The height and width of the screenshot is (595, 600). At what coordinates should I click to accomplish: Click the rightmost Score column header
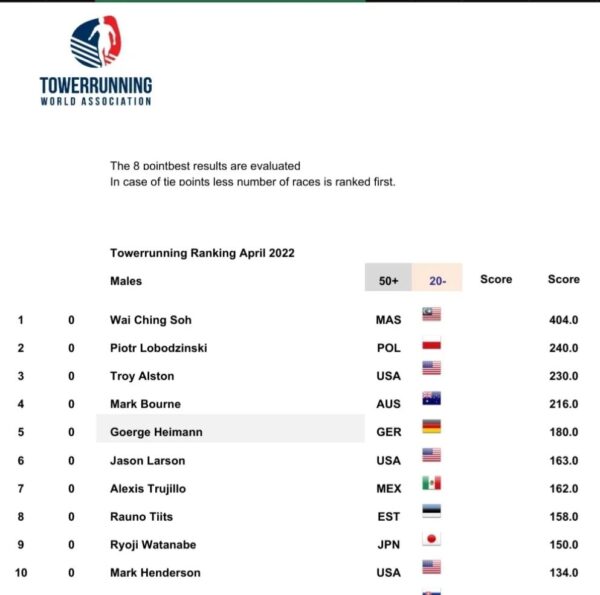(x=563, y=279)
